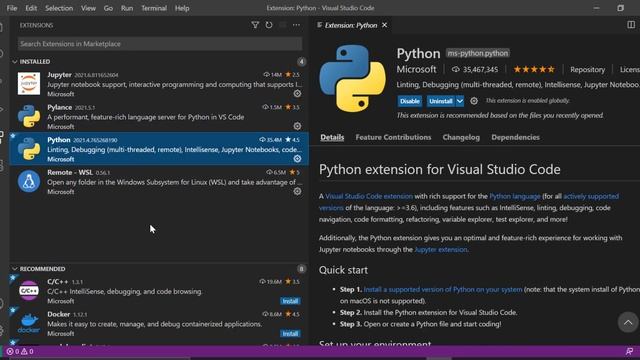Click the Docker whale logo
The width and height of the screenshot is (640, 360).
[29, 323]
